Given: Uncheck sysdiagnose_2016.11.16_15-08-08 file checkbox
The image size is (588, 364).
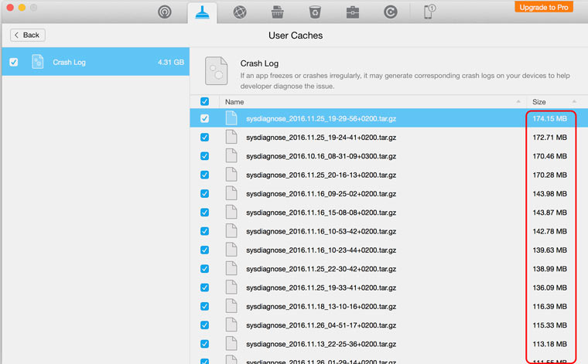Looking at the screenshot, I should click(204, 213).
